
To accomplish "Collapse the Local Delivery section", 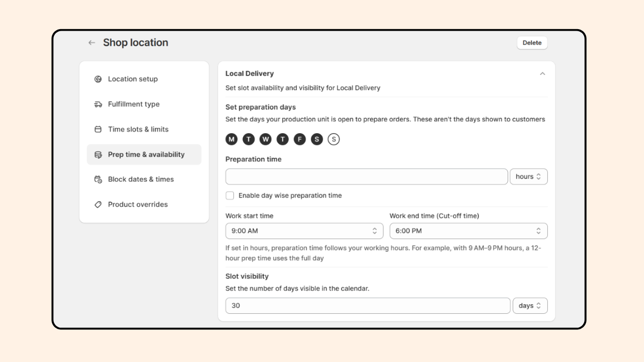I will (542, 74).
